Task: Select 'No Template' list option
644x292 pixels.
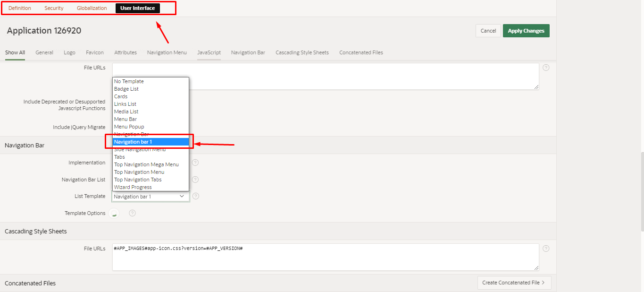Action: (129, 81)
